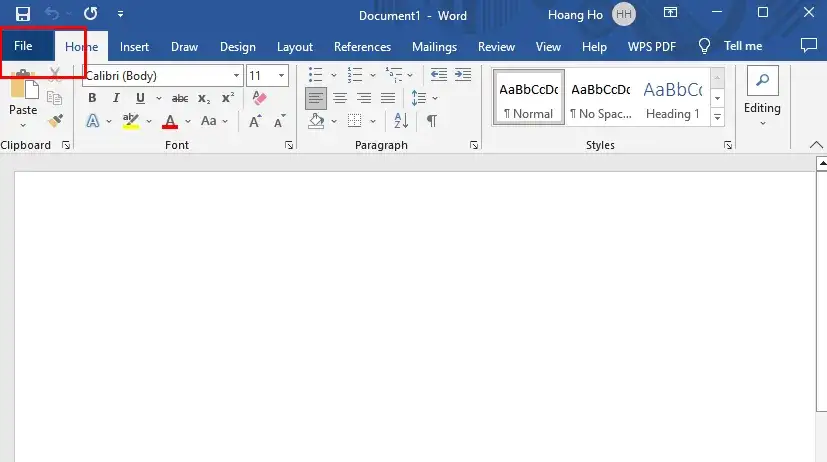
Task: Click the Clear All Formatting eraser icon
Action: click(259, 98)
